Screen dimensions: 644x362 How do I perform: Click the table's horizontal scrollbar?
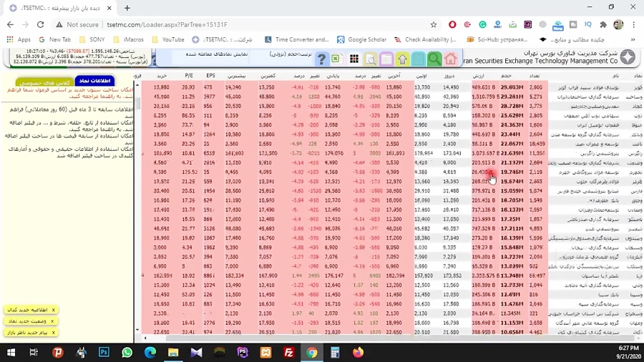coord(358,338)
